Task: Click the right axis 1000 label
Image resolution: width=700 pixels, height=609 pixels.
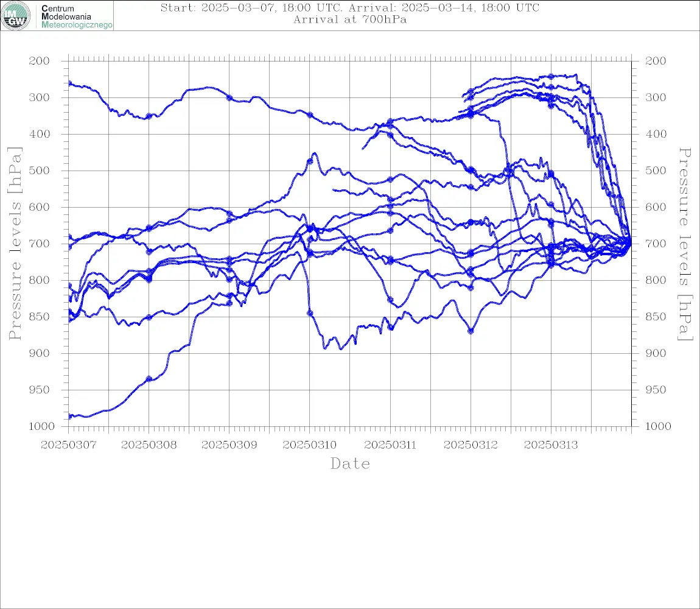Action: coord(658,426)
